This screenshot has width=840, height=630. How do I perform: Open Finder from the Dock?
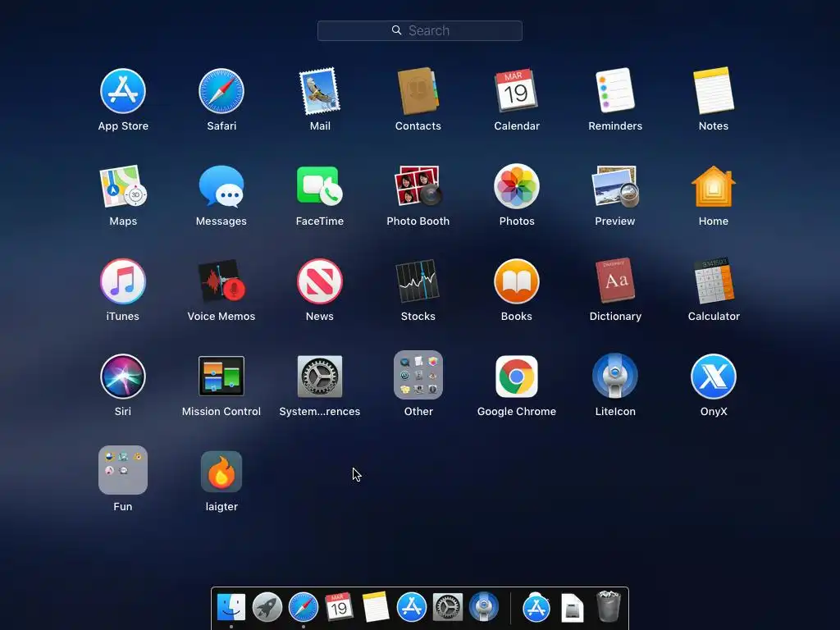pos(231,608)
